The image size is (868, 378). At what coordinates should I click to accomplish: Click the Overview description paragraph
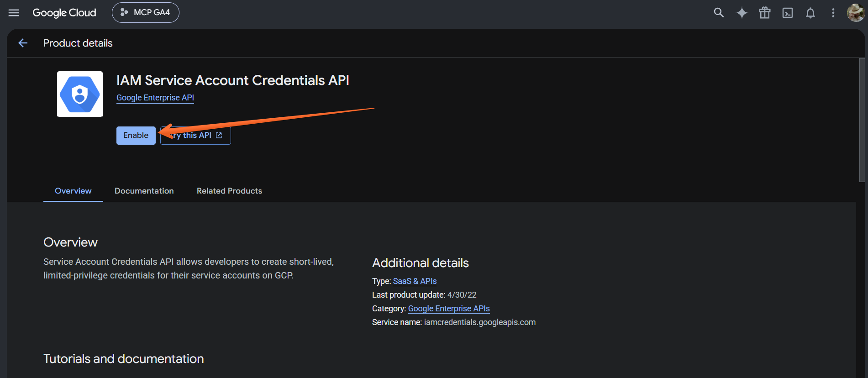click(189, 268)
